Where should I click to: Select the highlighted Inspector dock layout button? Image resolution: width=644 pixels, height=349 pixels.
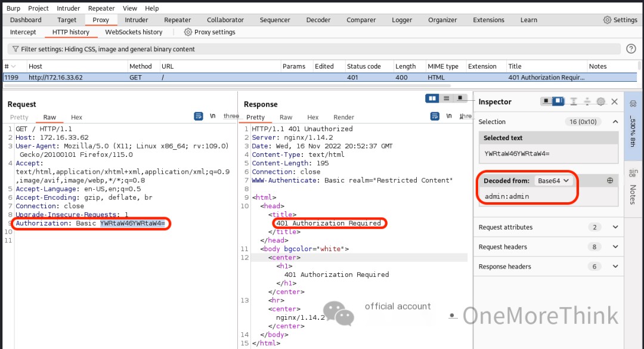pyautogui.click(x=558, y=101)
